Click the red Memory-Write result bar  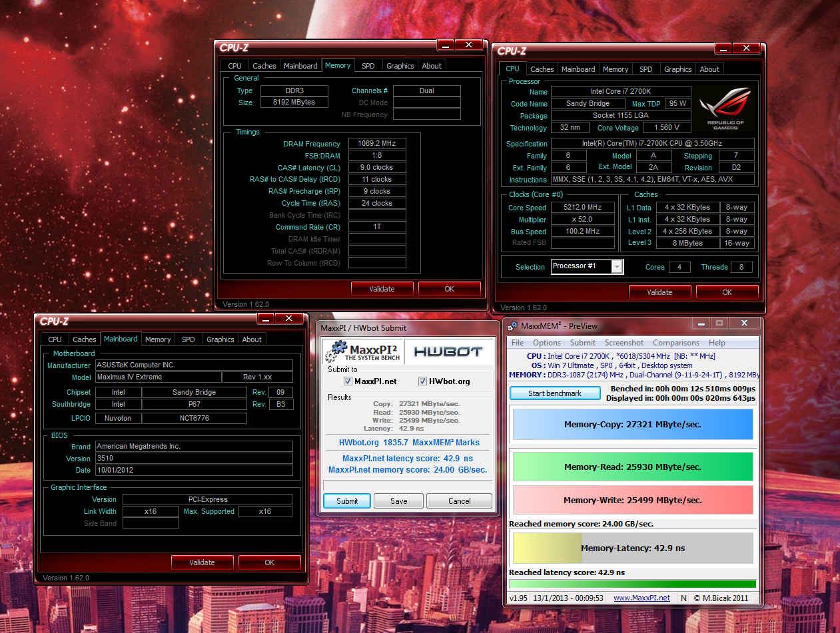tap(632, 500)
